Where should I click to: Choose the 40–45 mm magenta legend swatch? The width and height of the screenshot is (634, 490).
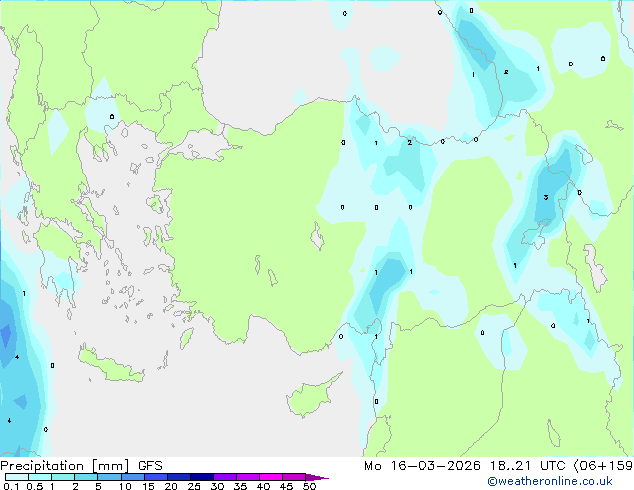pyautogui.click(x=271, y=477)
